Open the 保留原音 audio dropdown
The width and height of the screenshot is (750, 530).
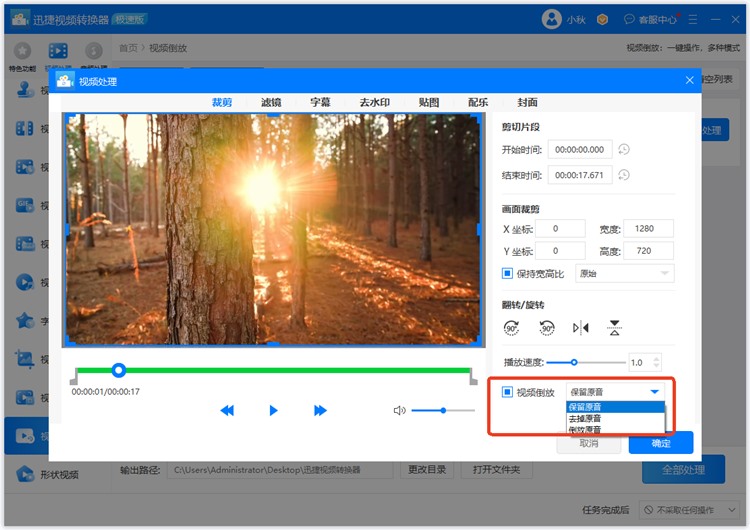pyautogui.click(x=616, y=392)
